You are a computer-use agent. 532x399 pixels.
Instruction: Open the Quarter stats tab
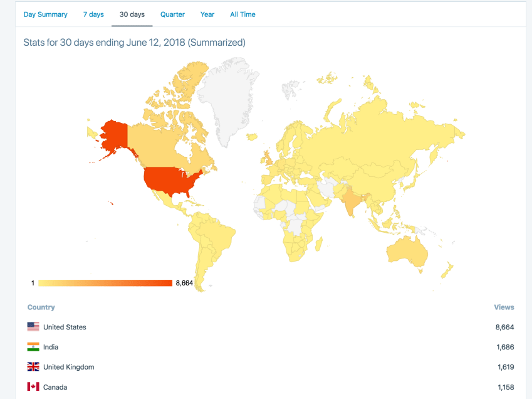[x=172, y=14]
